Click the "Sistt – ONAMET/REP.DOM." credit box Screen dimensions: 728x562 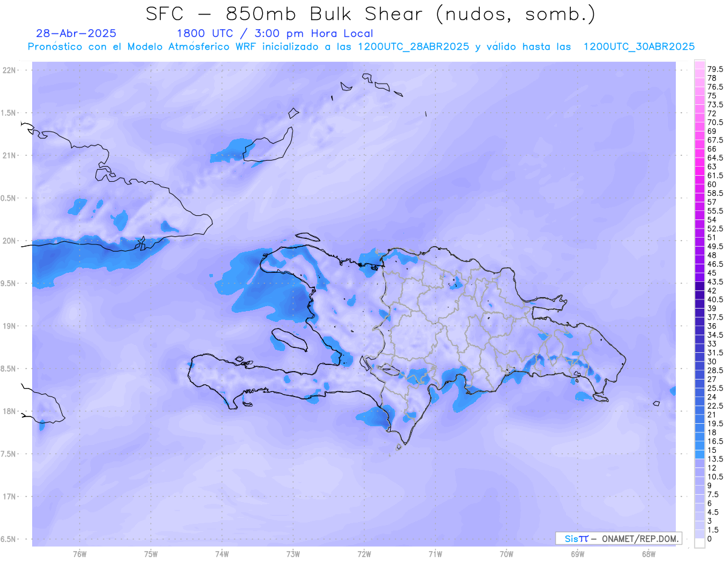coord(618,538)
